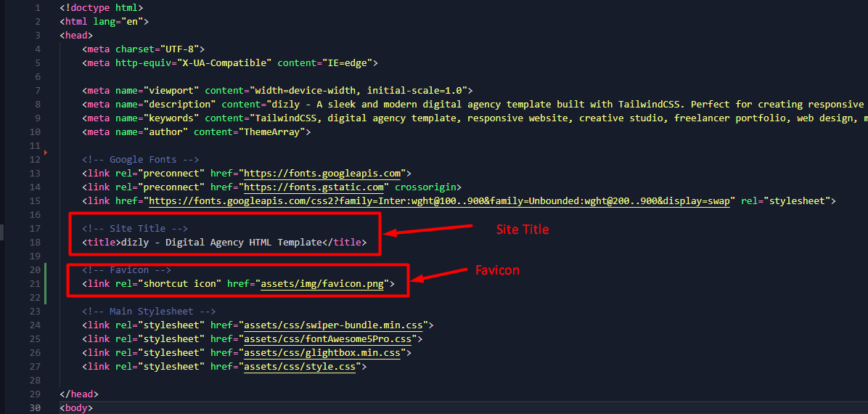Image resolution: width=868 pixels, height=414 pixels.
Task: Open the googleapis css2 Inter font URL
Action: coord(440,200)
